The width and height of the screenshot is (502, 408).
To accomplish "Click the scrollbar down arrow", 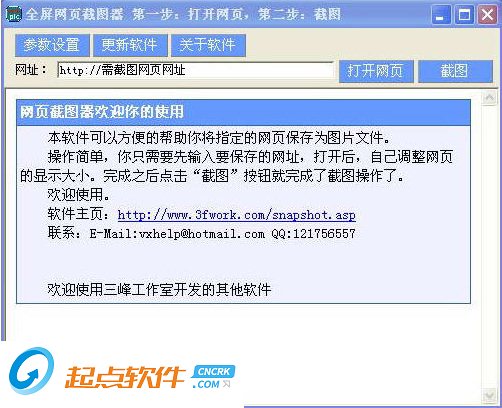I will [490, 396].
